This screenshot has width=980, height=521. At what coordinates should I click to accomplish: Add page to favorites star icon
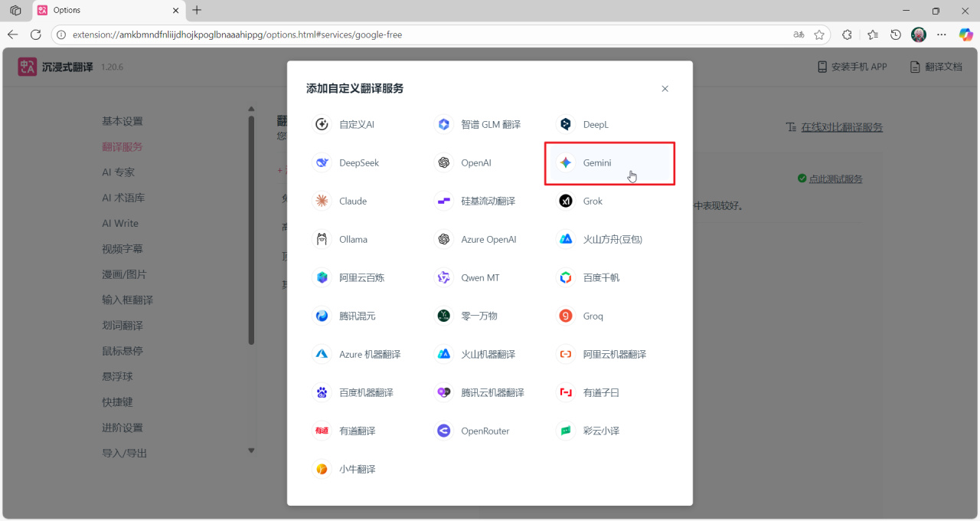coord(819,34)
